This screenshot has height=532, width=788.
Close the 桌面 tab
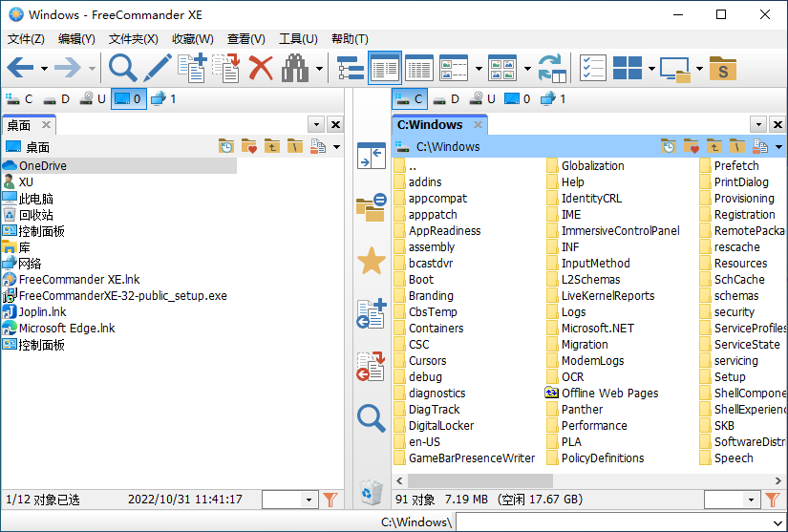46,124
